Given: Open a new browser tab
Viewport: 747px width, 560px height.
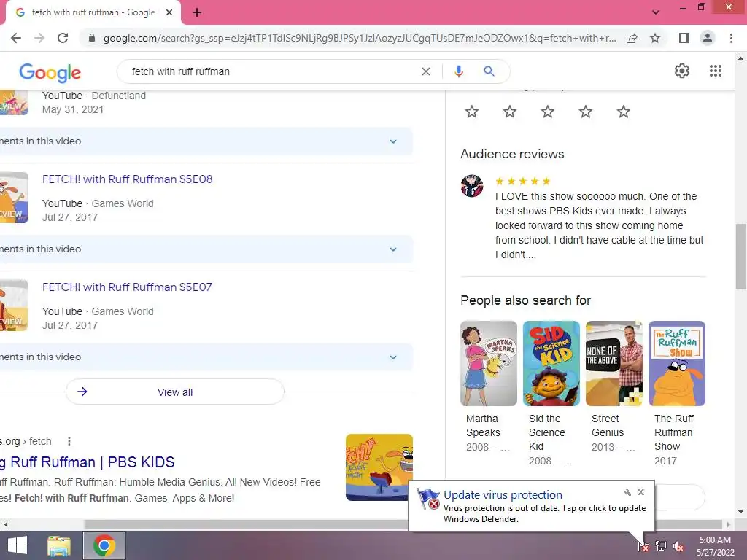Looking at the screenshot, I should coord(197,12).
